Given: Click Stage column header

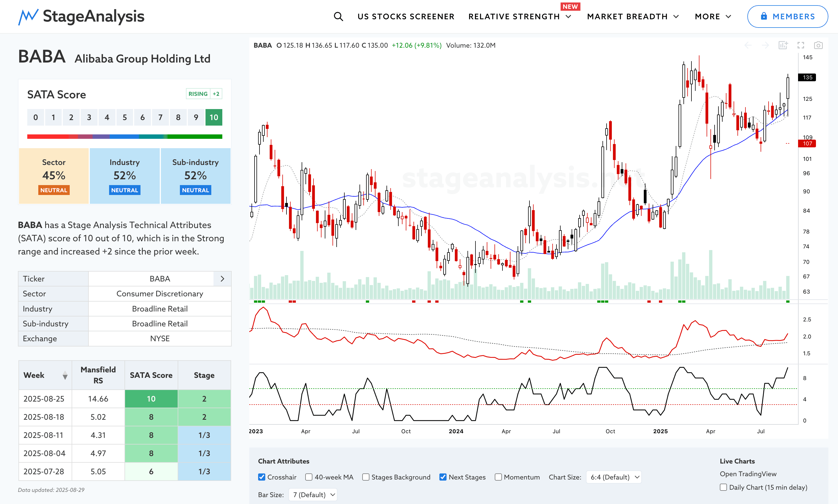Looking at the screenshot, I should coord(204,375).
